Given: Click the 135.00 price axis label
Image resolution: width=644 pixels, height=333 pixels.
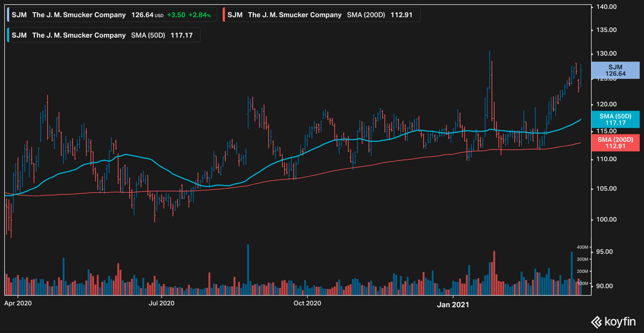Looking at the screenshot, I should point(606,30).
